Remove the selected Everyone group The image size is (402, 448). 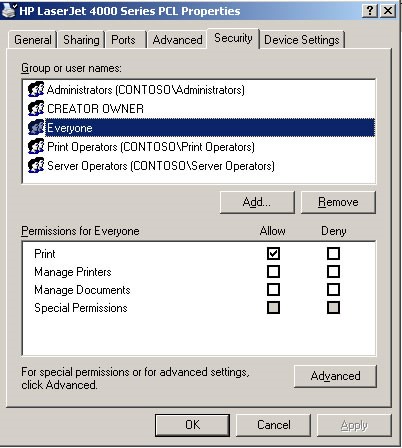338,202
